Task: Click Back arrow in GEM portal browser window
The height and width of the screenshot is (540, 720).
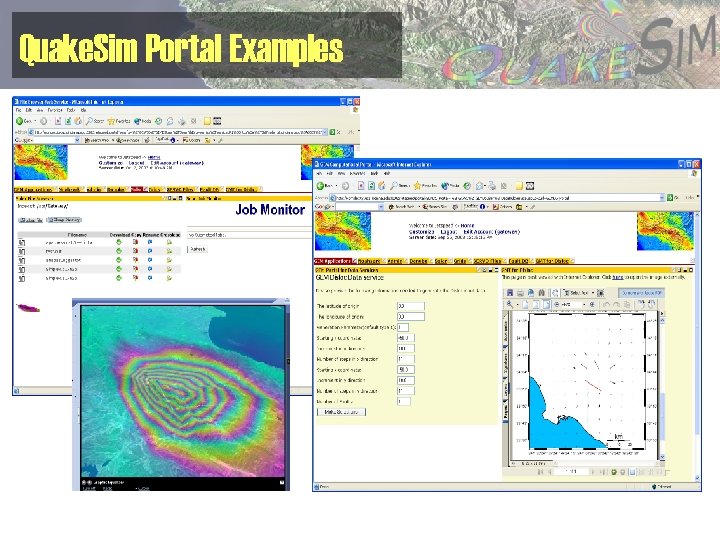Action: coord(321,186)
